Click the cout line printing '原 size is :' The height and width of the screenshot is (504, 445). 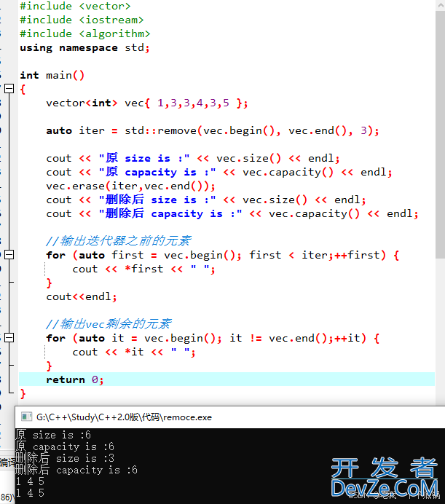point(193,158)
